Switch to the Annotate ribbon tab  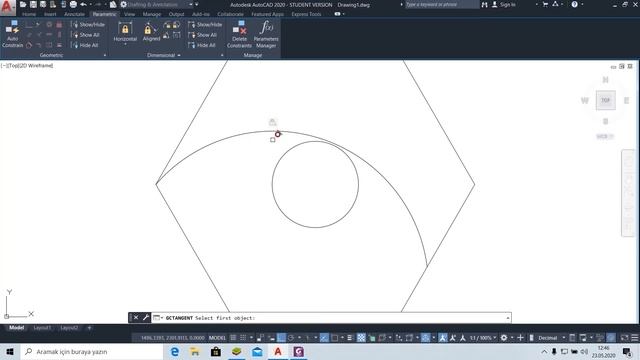(74, 14)
